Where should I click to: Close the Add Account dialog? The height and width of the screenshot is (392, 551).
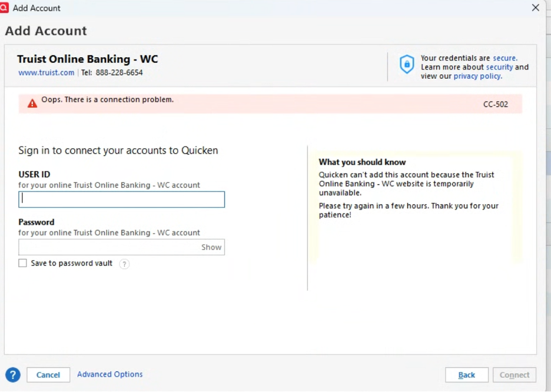point(536,8)
